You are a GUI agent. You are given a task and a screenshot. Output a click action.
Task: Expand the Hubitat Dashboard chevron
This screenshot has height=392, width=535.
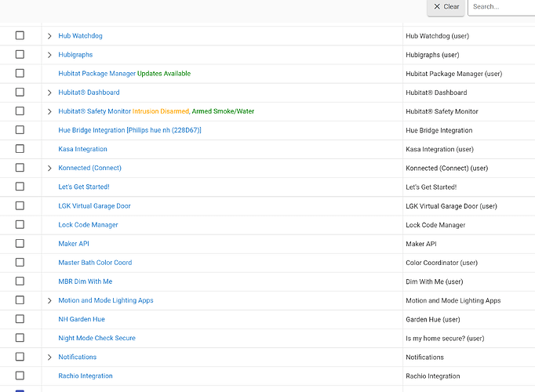(49, 93)
